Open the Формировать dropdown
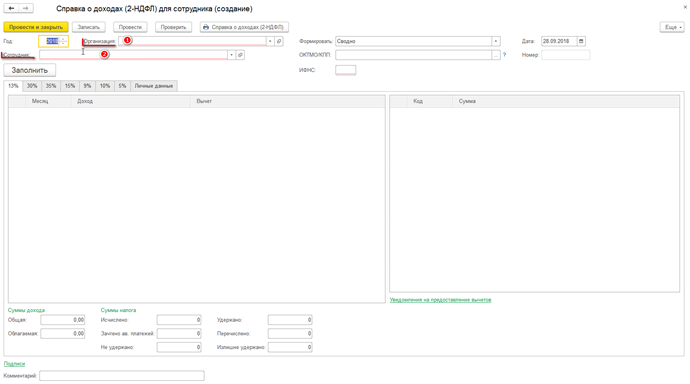Viewport: 690px width, 384px height. point(496,41)
